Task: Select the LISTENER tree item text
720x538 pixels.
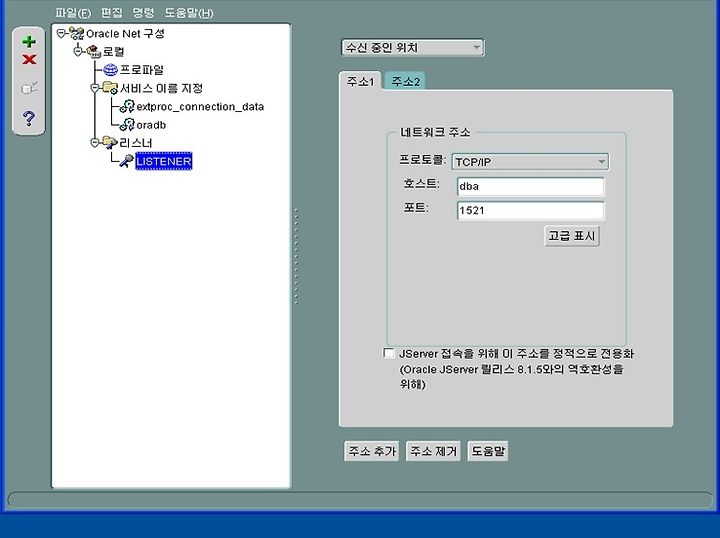Action: [163, 161]
